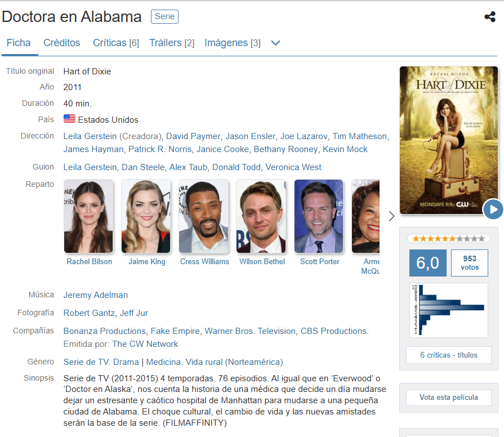Open the Vida rural (Norteamérica) link

coord(234,362)
